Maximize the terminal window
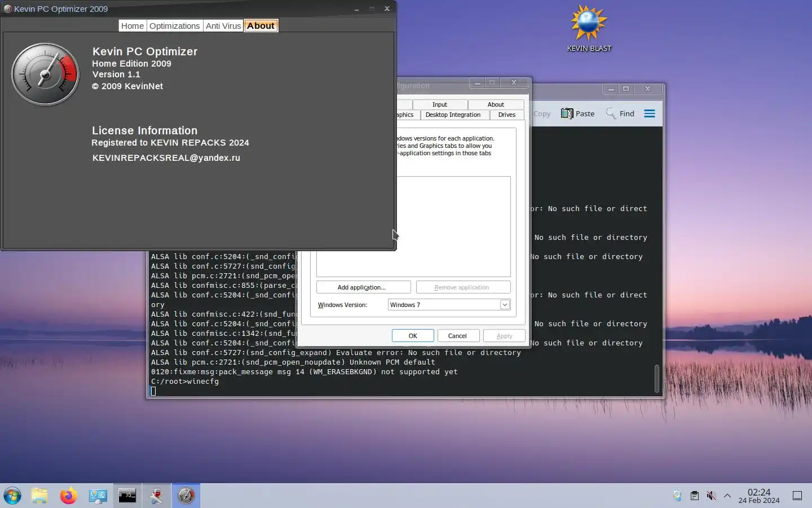This screenshot has width=812, height=508. [625, 89]
